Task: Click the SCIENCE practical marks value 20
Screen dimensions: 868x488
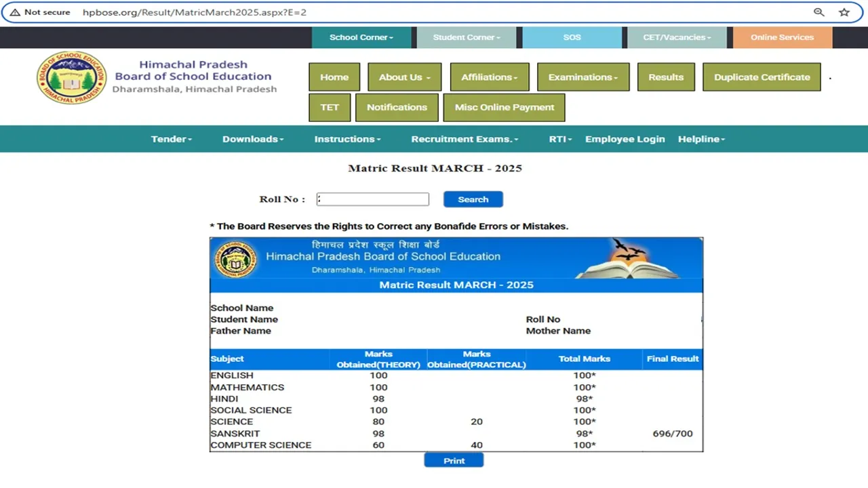Action: [477, 422]
